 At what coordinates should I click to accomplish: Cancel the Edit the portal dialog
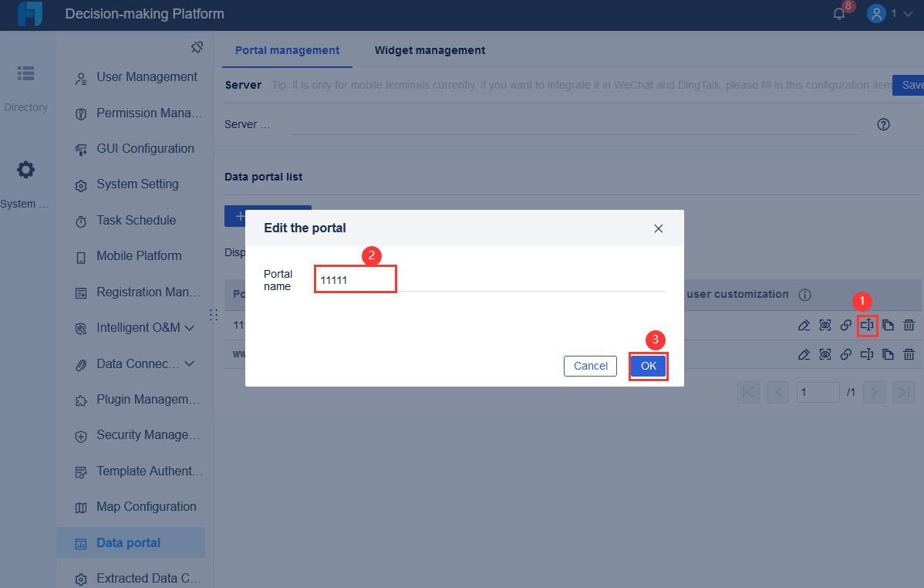pyautogui.click(x=590, y=366)
